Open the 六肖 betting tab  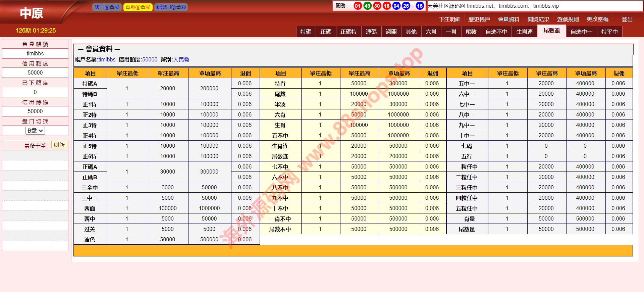coord(431,32)
